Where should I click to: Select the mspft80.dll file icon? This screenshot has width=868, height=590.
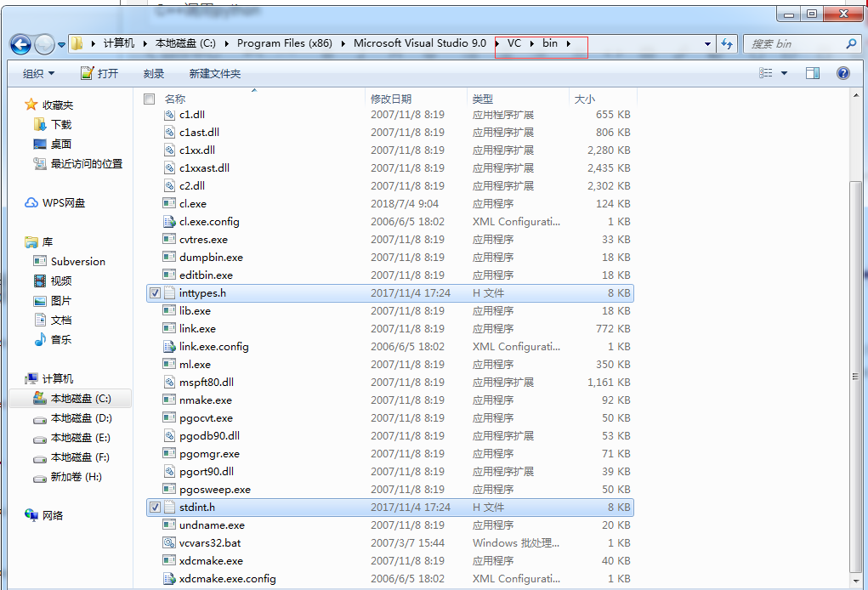click(169, 382)
